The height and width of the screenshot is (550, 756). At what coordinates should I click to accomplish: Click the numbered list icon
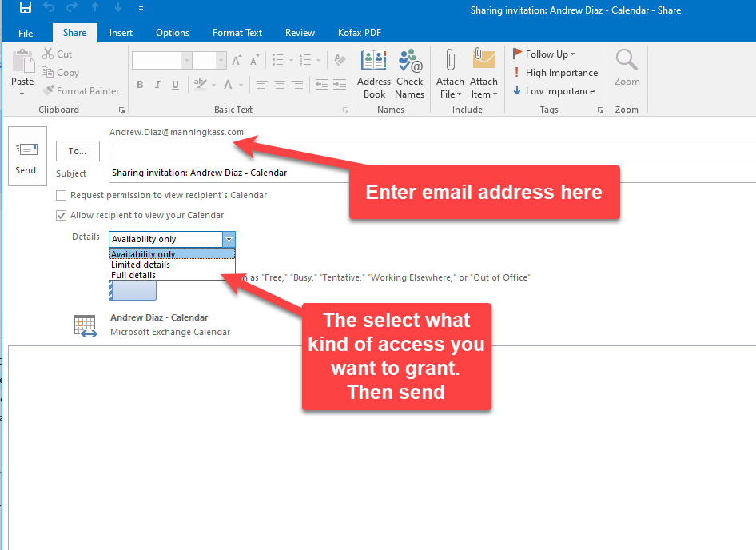pyautogui.click(x=305, y=60)
